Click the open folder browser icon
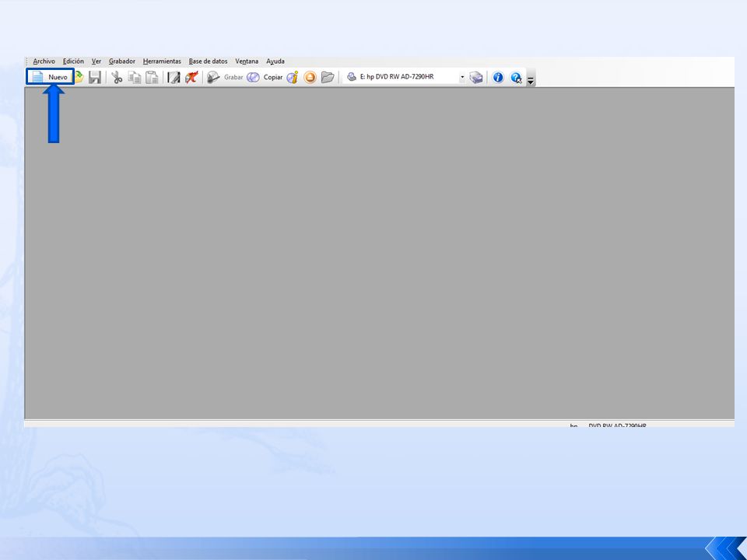Screen dimensions: 747x560 [328, 77]
